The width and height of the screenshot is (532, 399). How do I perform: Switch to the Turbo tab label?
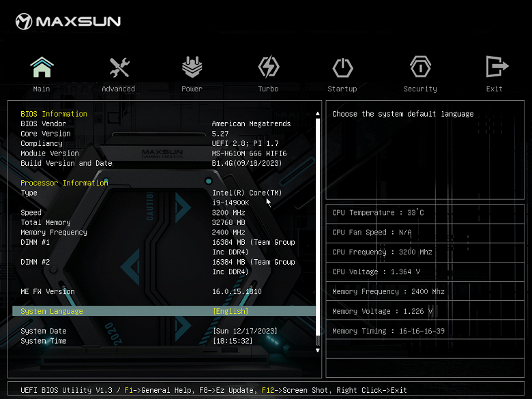coord(268,89)
